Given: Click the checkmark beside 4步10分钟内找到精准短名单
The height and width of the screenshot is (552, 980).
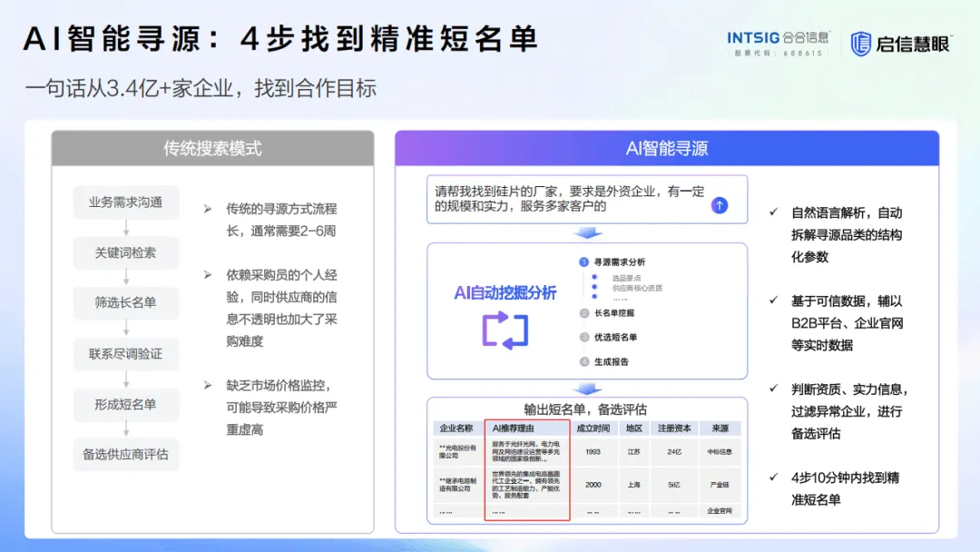Looking at the screenshot, I should pos(774,477).
